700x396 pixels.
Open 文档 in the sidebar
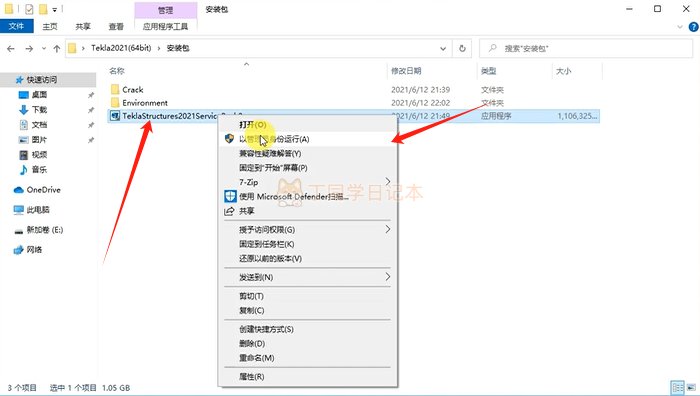point(39,125)
